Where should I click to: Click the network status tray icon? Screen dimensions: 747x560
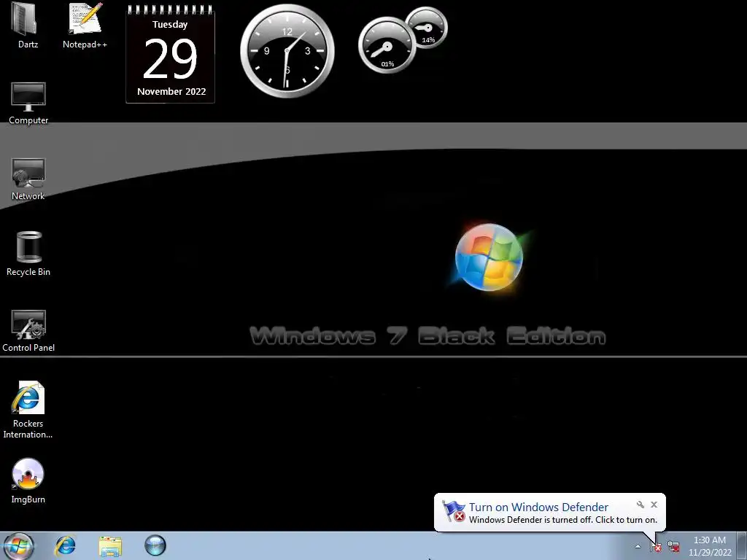pyautogui.click(x=673, y=546)
